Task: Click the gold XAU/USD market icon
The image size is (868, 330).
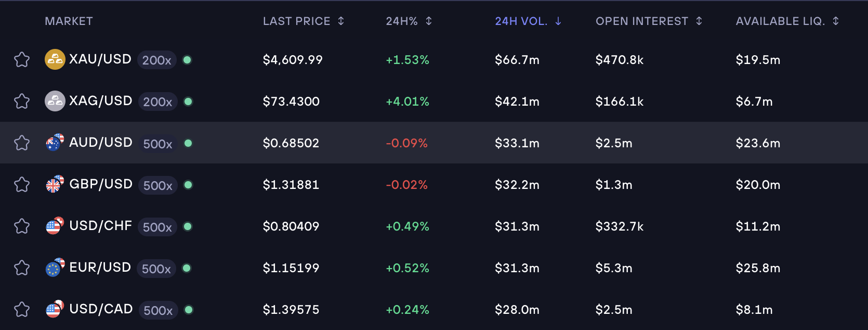Action: tap(54, 59)
